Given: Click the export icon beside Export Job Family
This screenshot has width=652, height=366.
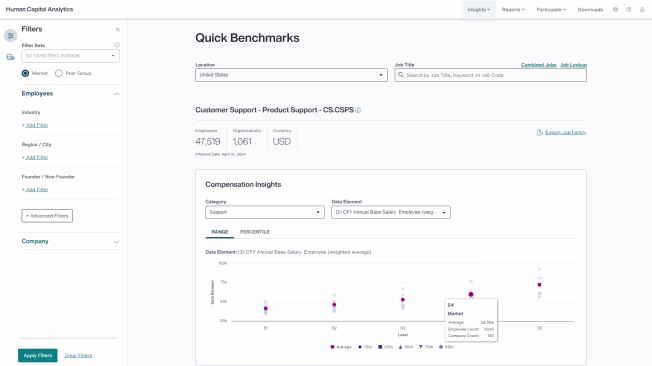Looking at the screenshot, I should (x=540, y=132).
